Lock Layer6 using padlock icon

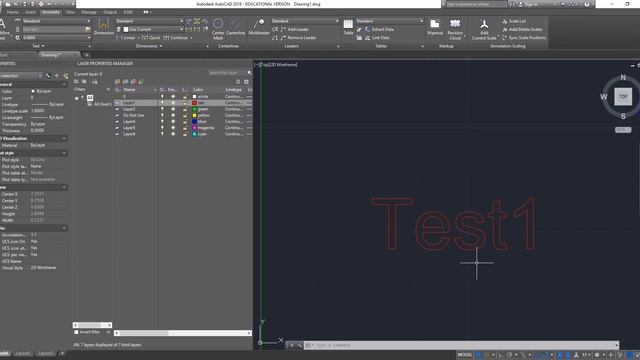[184, 134]
